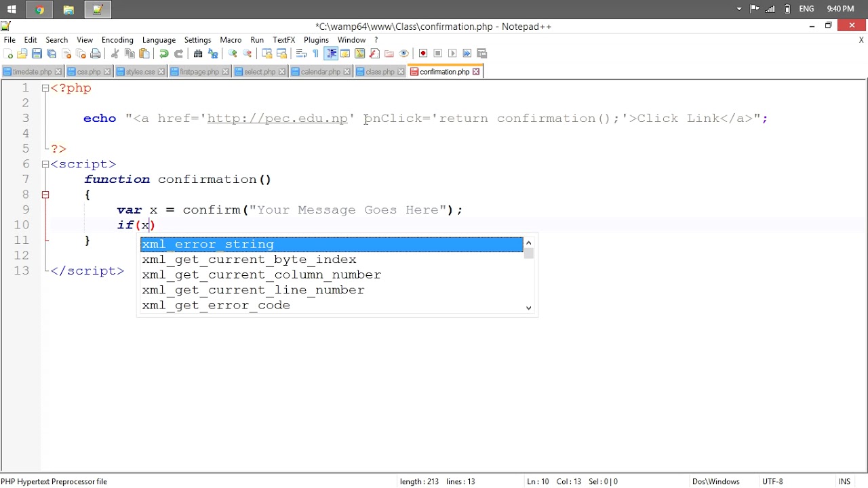
Task: Toggle the Indent guide icon
Action: 331,54
